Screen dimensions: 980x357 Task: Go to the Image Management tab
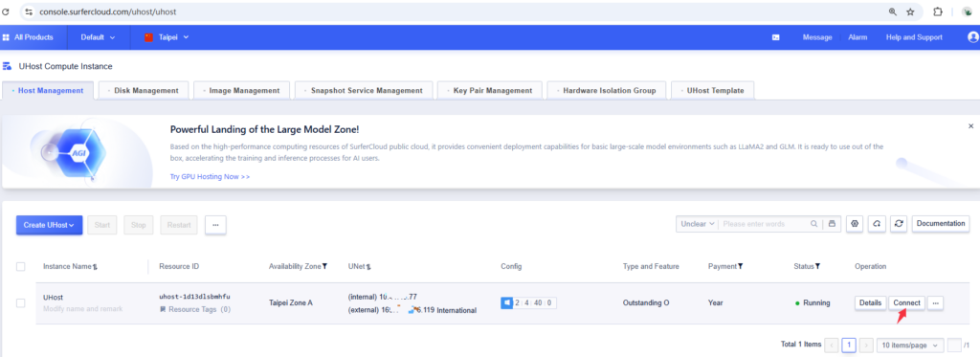pyautogui.click(x=242, y=91)
